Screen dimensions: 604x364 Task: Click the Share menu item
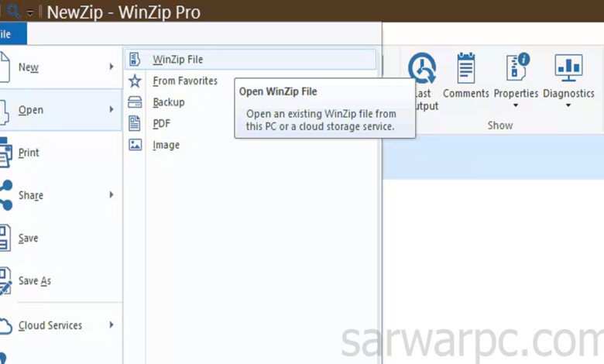60,195
